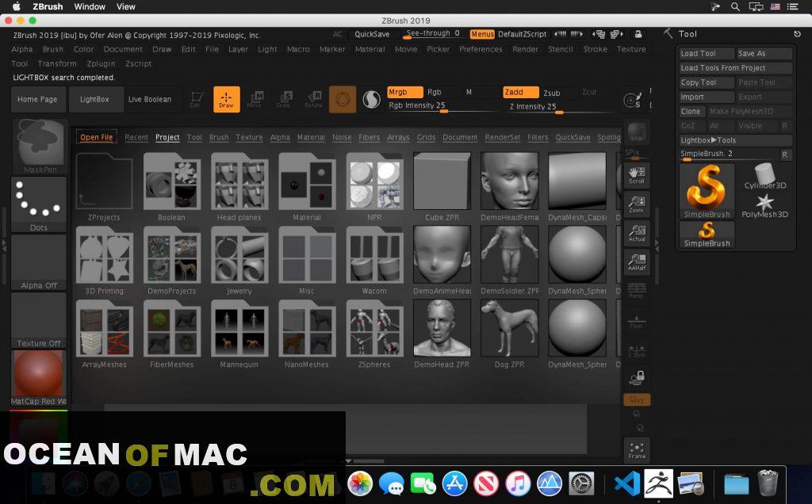This screenshot has width=812, height=504.
Task: Select the Scale transform button
Action: tap(285, 99)
